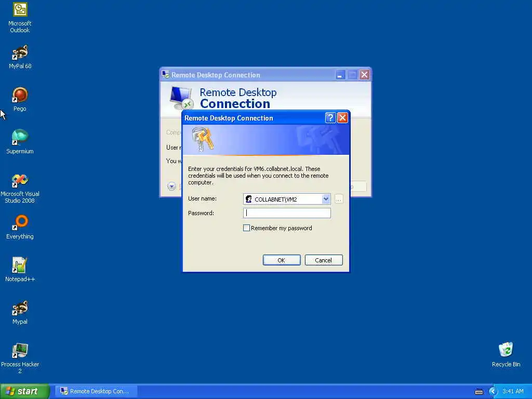The height and width of the screenshot is (399, 532).
Task: Open the Windows Start menu
Action: click(25, 391)
